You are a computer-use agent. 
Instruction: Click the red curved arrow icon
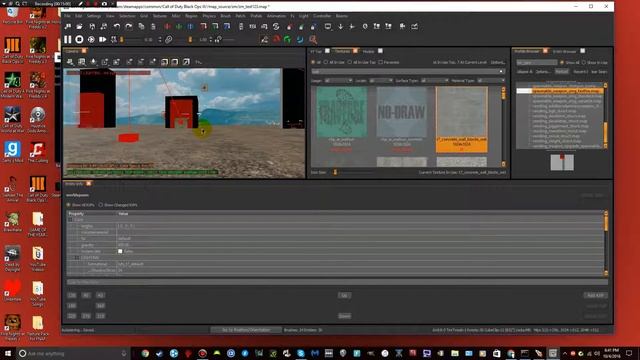pos(276,39)
